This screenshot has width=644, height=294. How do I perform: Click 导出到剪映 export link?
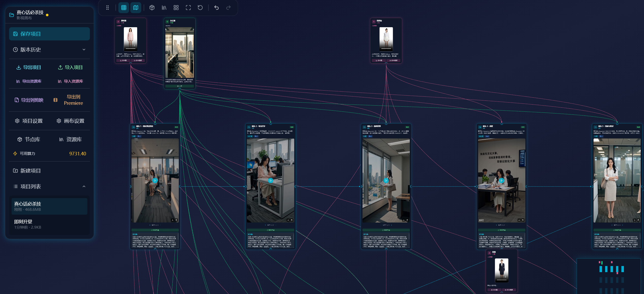point(29,100)
